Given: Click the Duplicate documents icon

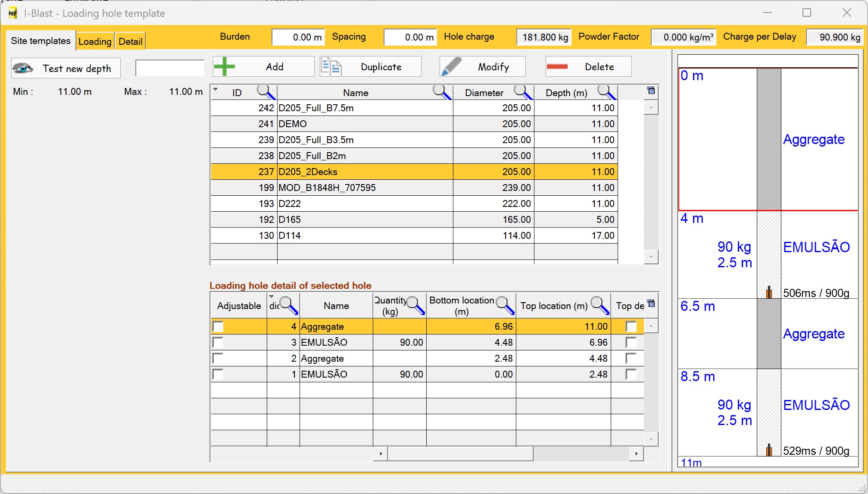Looking at the screenshot, I should tap(331, 67).
